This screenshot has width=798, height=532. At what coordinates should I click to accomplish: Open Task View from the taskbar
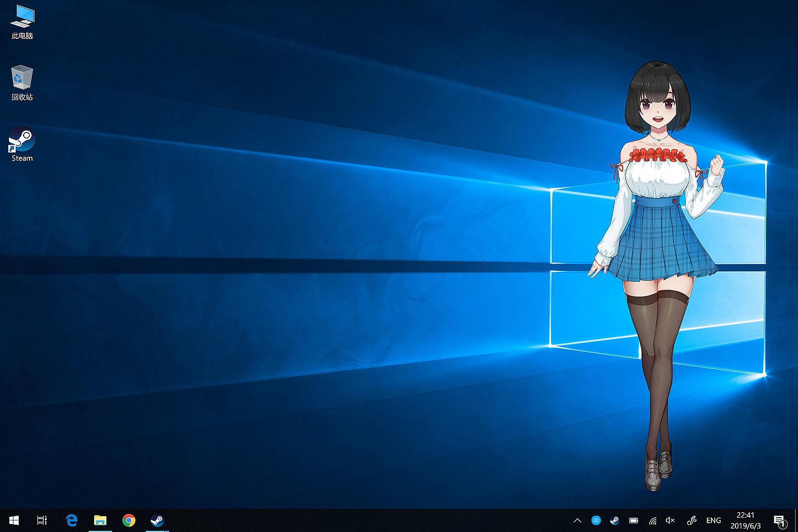point(42,520)
